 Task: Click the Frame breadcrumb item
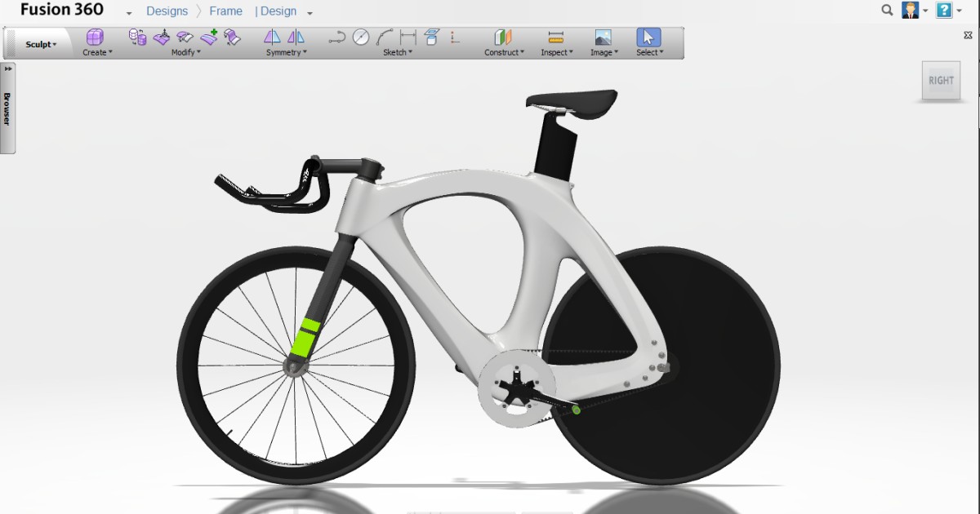[225, 11]
